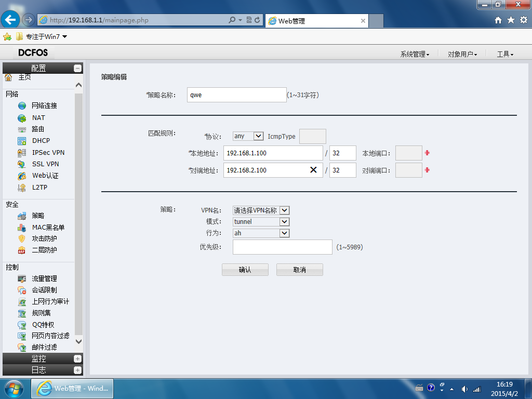Click the network signal tray icon
532x399 pixels.
(477, 389)
